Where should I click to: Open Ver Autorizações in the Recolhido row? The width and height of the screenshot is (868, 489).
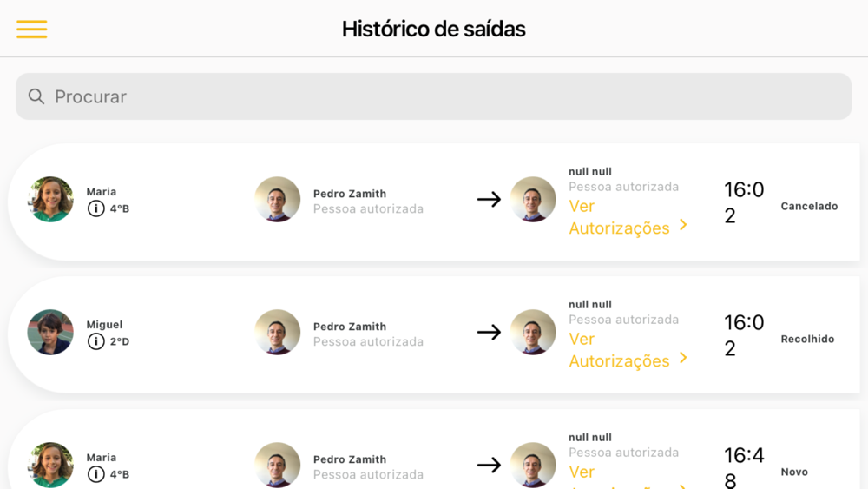coord(620,350)
